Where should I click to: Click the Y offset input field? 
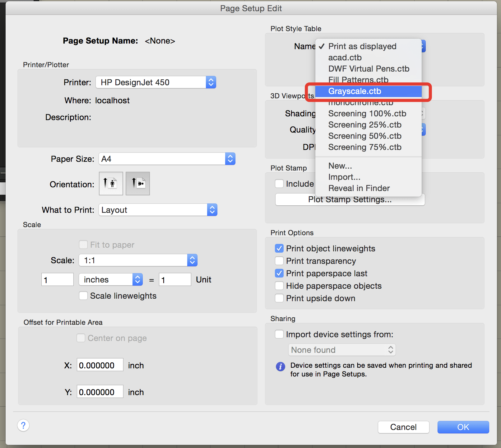pyautogui.click(x=100, y=392)
